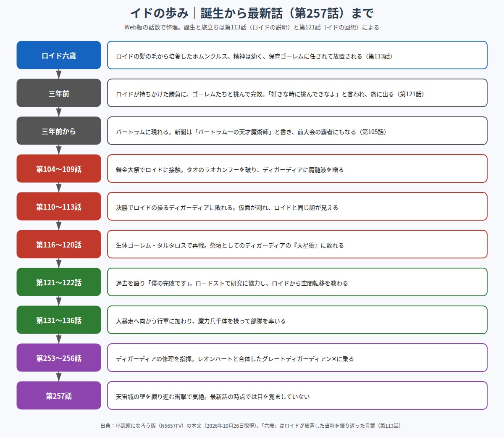Click the purple 「第253〜256話」 label
The height and width of the screenshot is (437, 504).
click(x=59, y=358)
